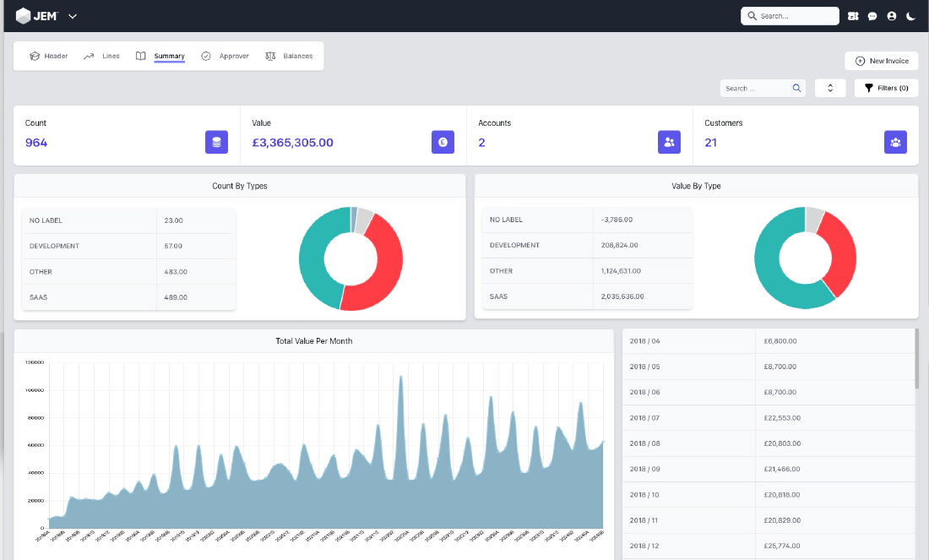Click the New Invoice button

coord(882,61)
